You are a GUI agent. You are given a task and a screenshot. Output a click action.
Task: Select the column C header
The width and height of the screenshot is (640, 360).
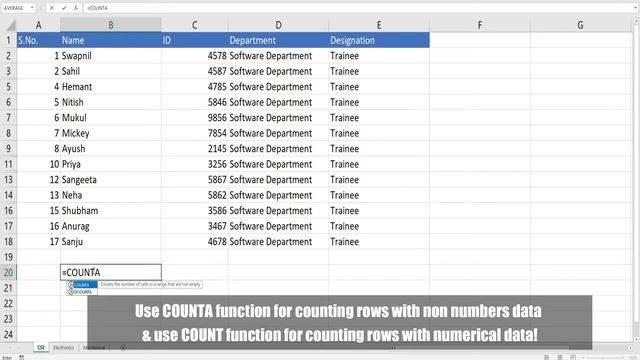tap(194, 25)
